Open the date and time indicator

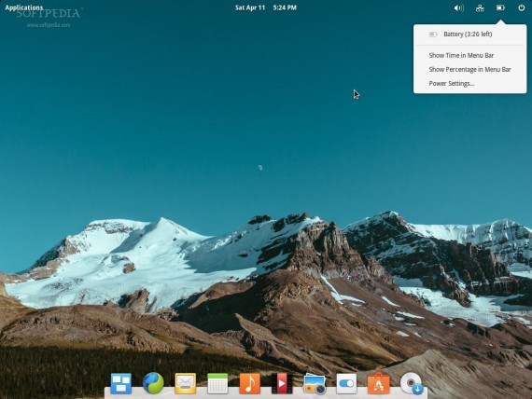[x=266, y=7]
